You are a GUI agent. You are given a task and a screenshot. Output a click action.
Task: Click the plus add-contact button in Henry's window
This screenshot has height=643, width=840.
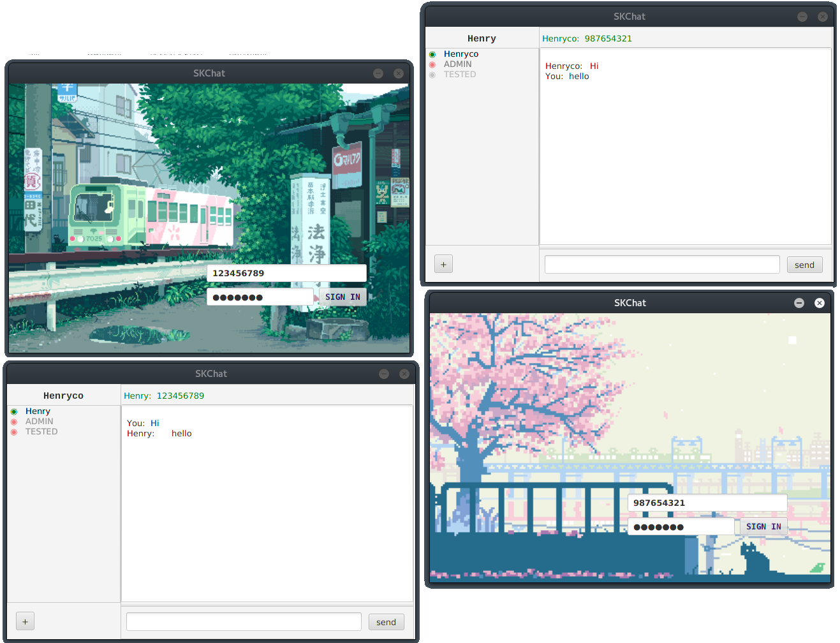443,264
